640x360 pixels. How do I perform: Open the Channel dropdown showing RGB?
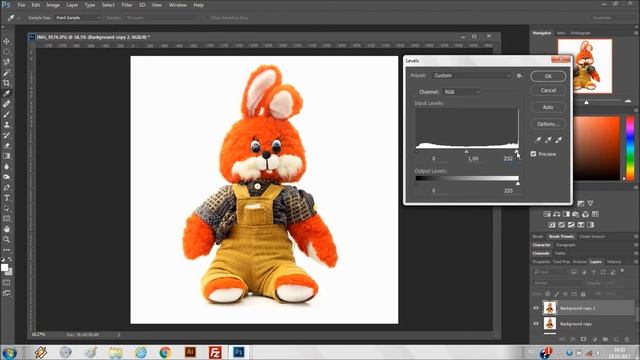[462, 92]
